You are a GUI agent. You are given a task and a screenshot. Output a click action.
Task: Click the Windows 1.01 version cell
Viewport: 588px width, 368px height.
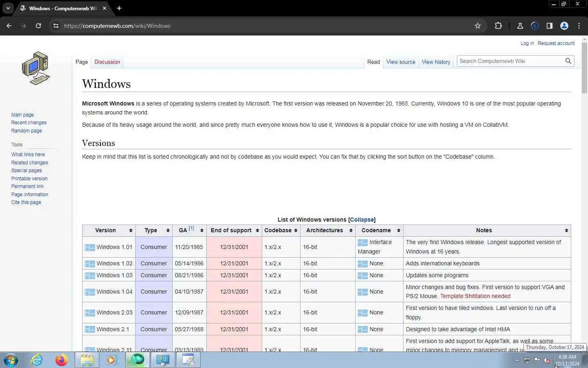point(109,247)
